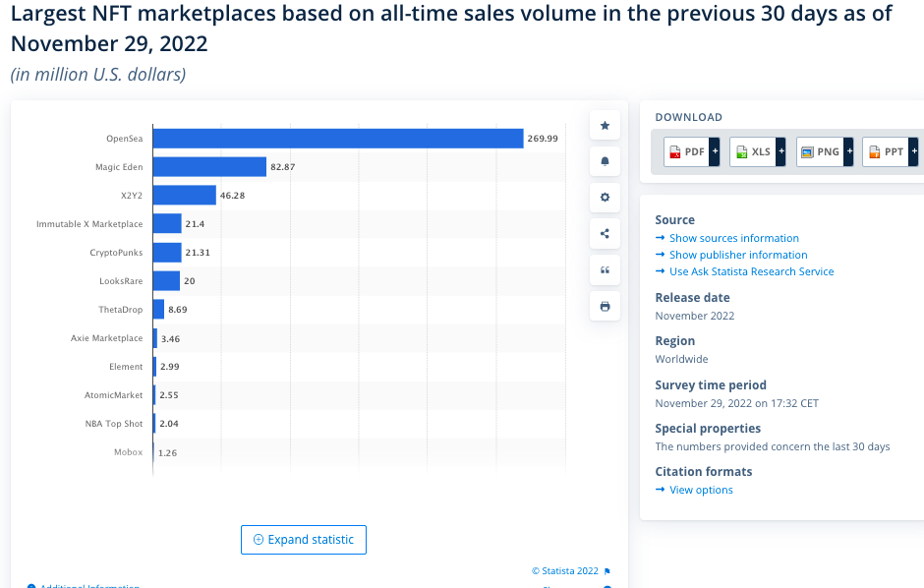The height and width of the screenshot is (588, 924).
Task: Click the plus next to XLS
Action: click(780, 152)
